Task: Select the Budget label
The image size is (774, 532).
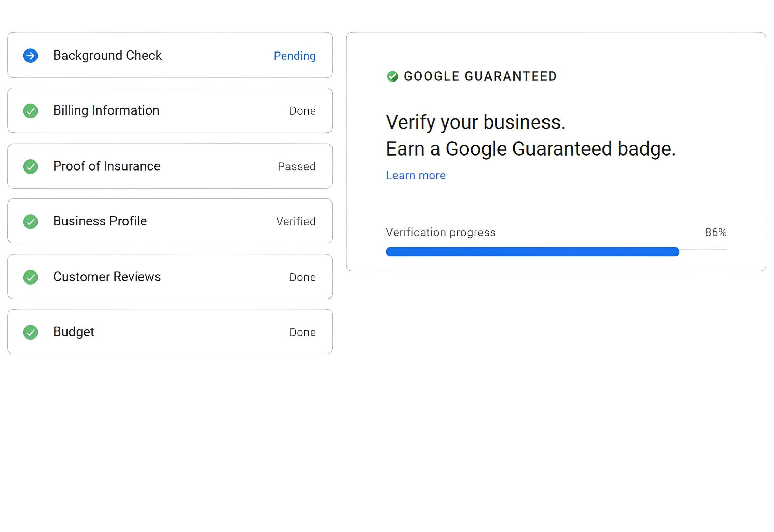Action: [x=74, y=332]
